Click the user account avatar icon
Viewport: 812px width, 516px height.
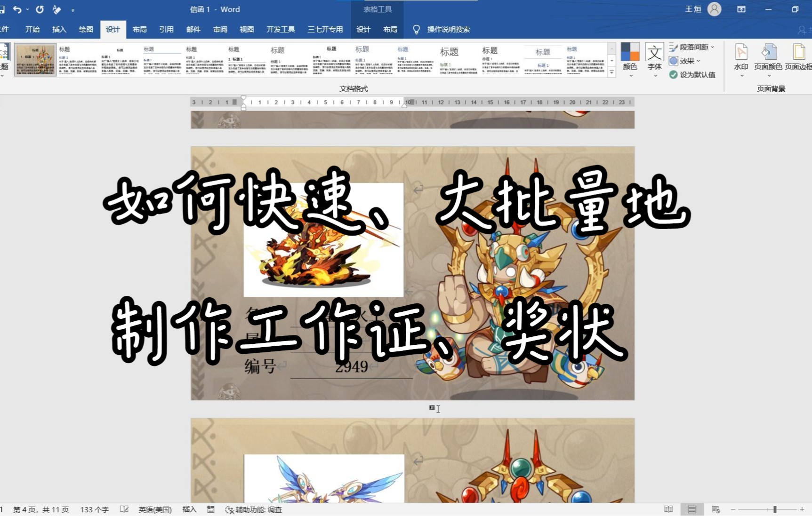(714, 9)
